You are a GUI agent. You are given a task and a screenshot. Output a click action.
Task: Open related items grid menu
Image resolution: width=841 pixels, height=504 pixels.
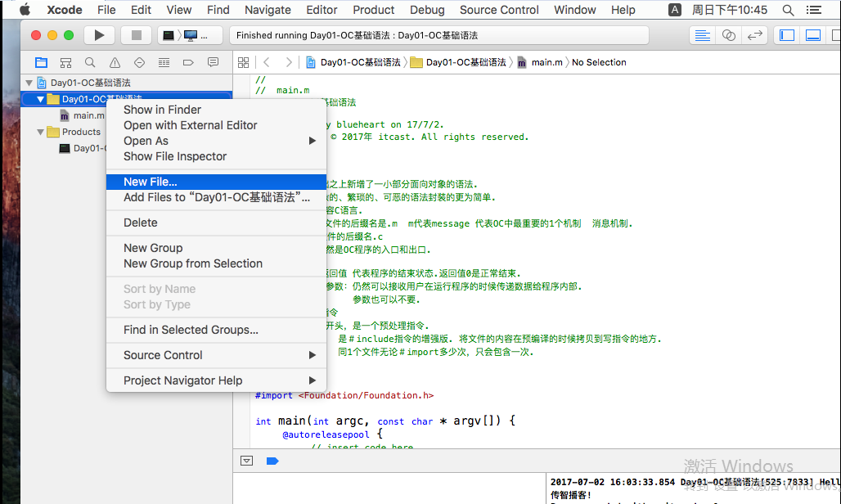click(x=244, y=63)
